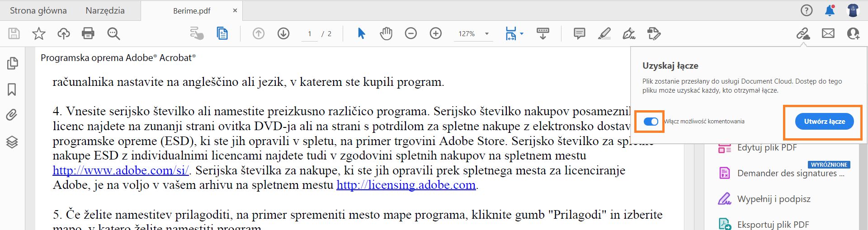Open the scrolling mode icon
This screenshot has height=230, width=868.
click(x=543, y=33)
